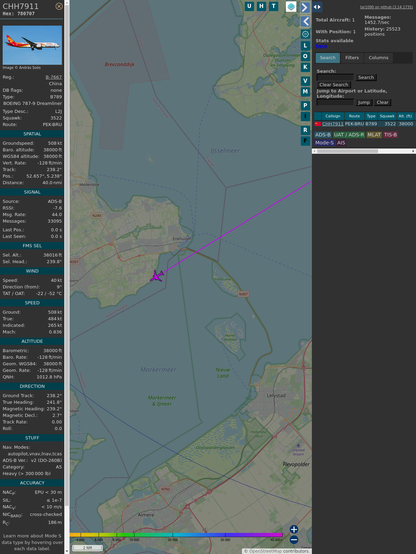This screenshot has height=554, width=416.
Task: Switch to the Columns tab
Action: coord(378,58)
